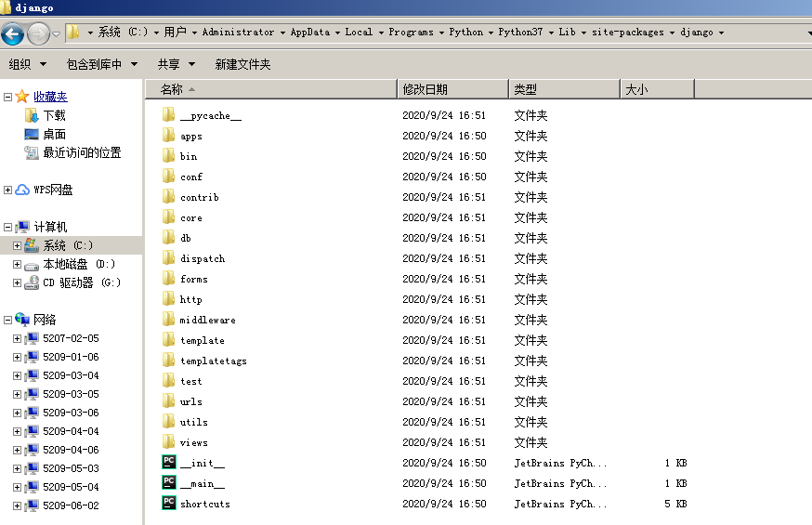Click the 收藏夹 star icon

pos(22,97)
